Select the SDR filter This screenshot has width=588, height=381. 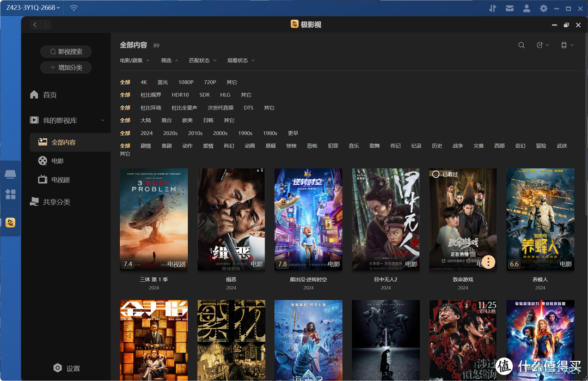pyautogui.click(x=204, y=95)
